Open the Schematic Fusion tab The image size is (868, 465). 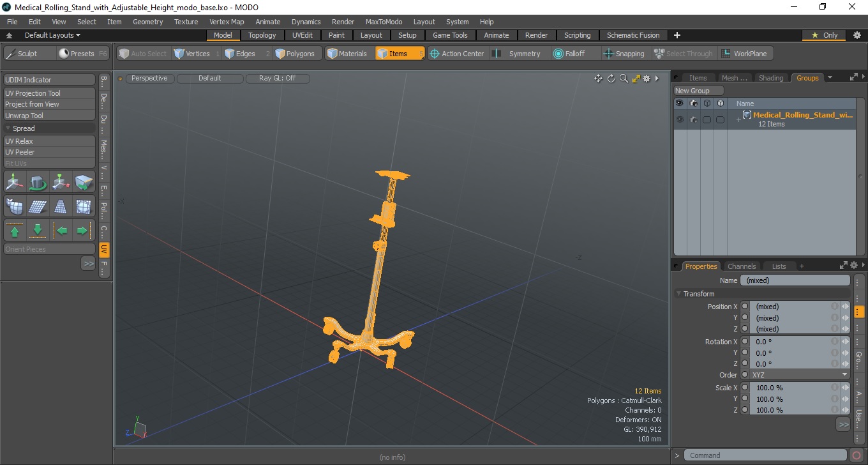click(633, 35)
